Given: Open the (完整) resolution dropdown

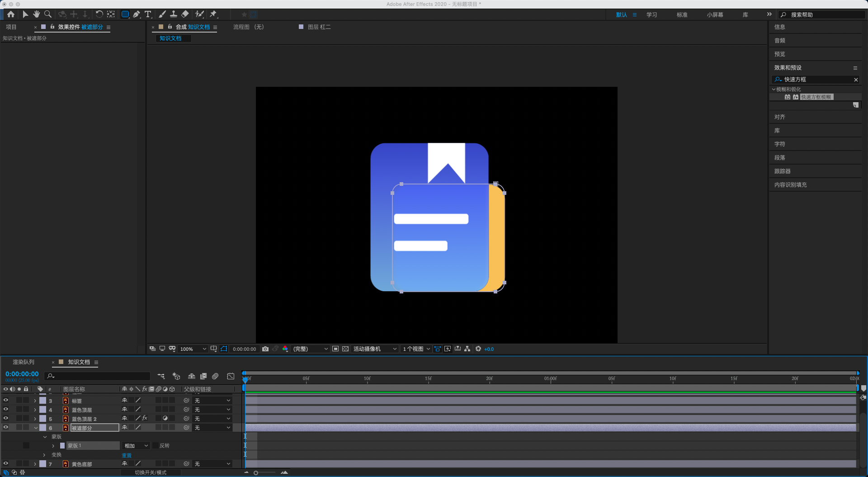Looking at the screenshot, I should point(310,349).
